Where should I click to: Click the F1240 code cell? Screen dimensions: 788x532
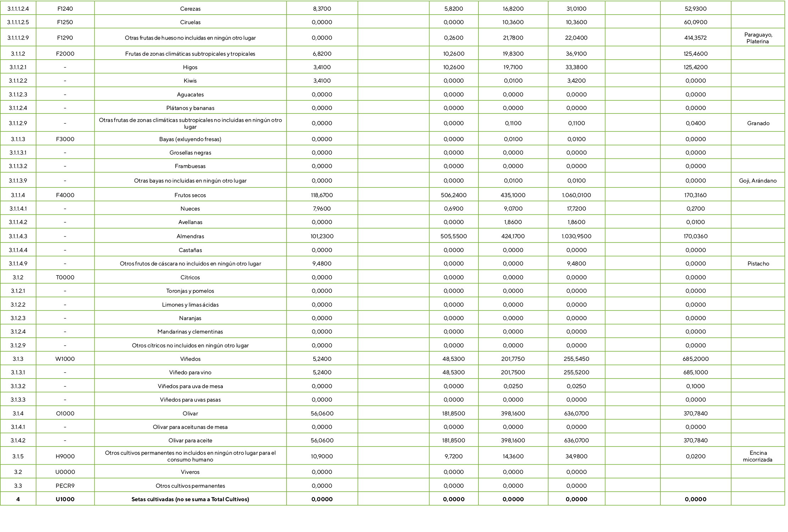[65, 9]
